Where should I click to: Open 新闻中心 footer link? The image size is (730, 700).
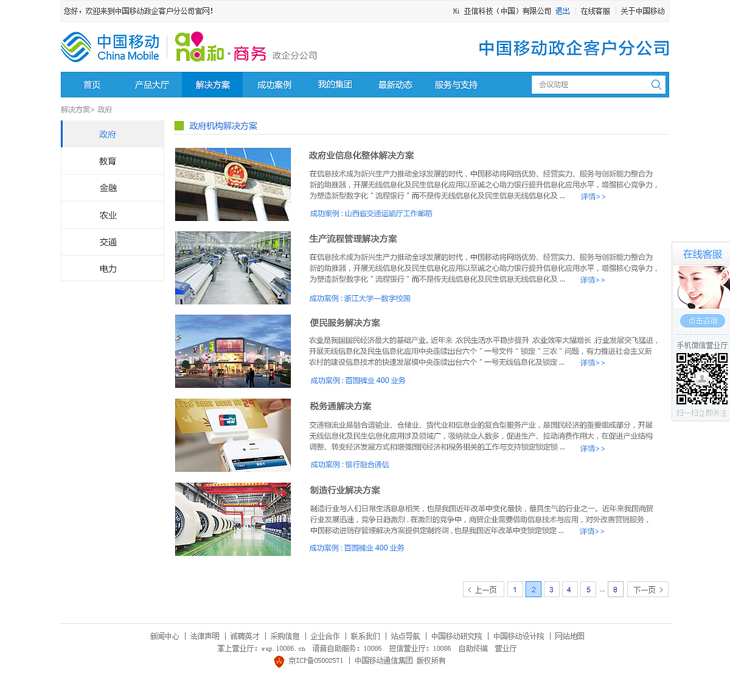(165, 636)
